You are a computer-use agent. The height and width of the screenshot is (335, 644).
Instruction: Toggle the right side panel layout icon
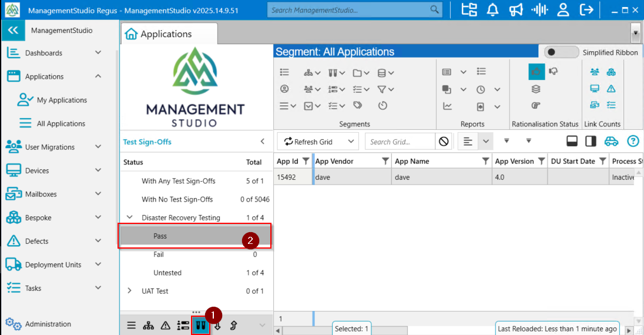click(591, 141)
